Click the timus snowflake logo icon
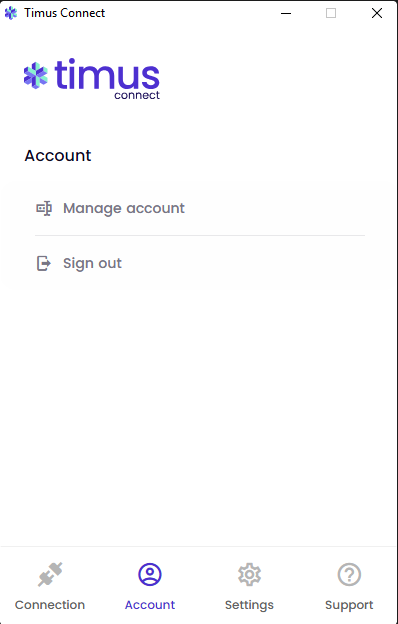398x624 pixels. click(36, 75)
